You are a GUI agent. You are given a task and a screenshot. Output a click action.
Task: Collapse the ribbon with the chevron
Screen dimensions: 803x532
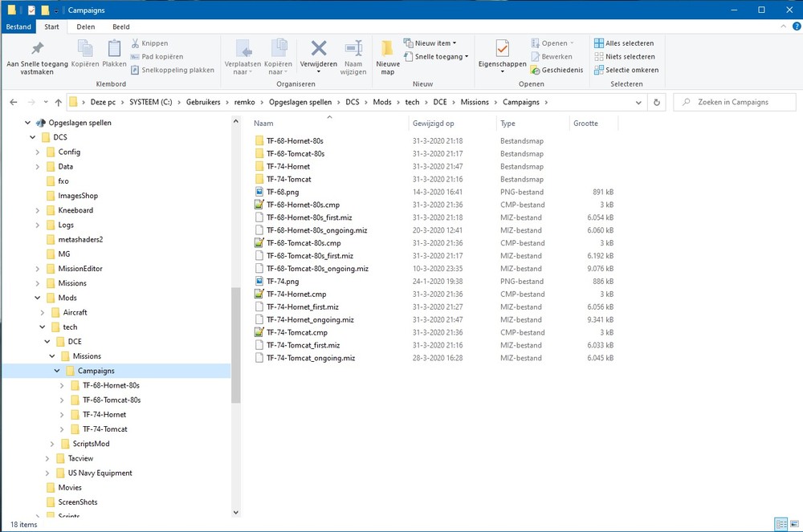click(x=783, y=26)
